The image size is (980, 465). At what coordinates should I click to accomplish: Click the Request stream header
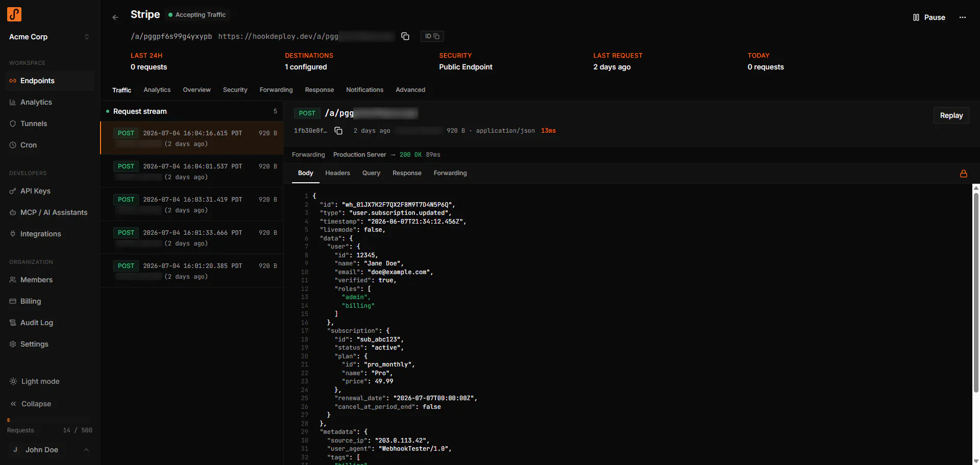192,111
